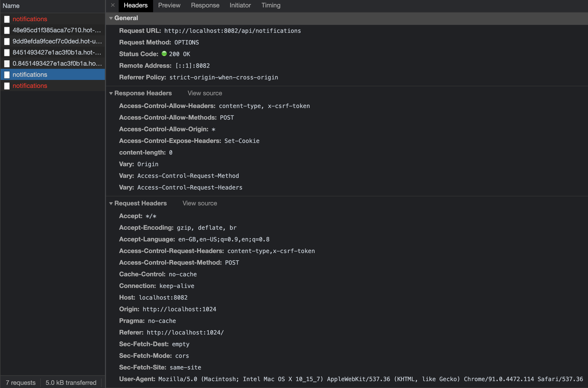The image size is (588, 388).
Task: Click the green status code indicator dot
Action: (x=164, y=54)
